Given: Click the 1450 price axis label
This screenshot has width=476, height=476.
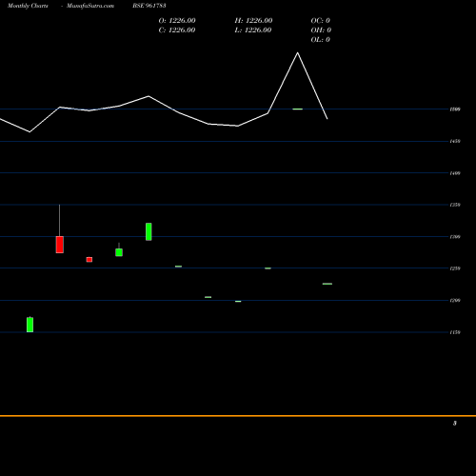Looking at the screenshot, I should [455, 141].
